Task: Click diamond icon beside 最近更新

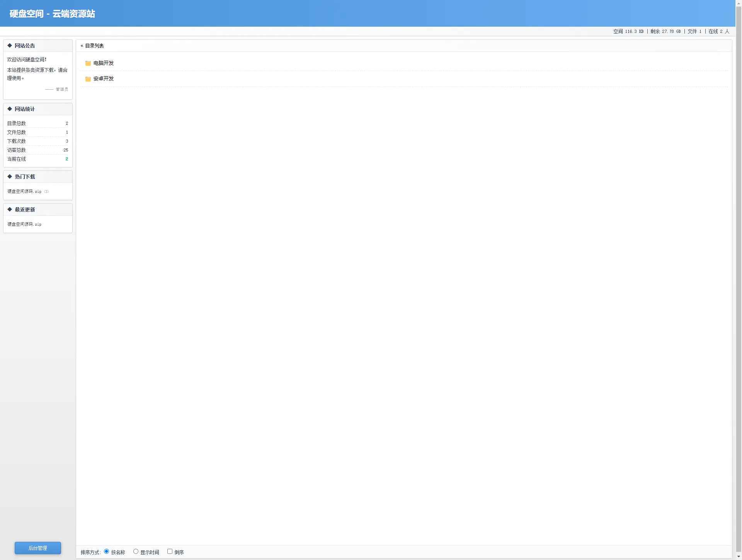Action: pos(10,209)
